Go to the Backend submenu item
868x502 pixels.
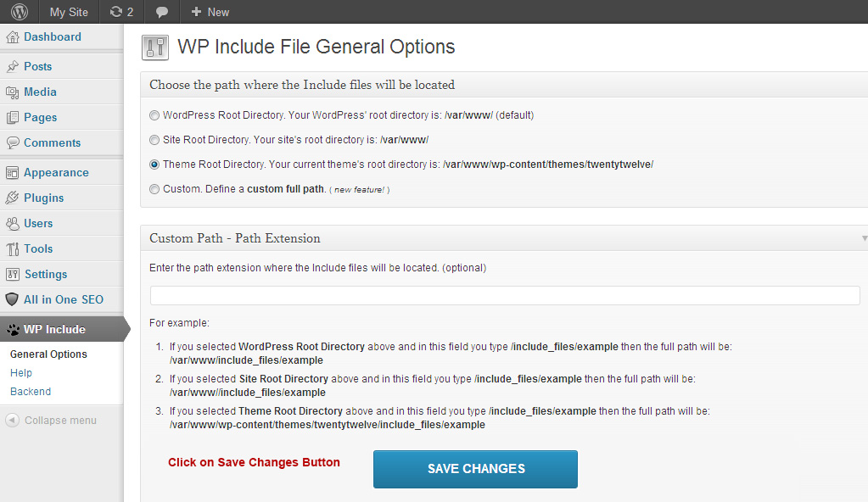click(31, 392)
